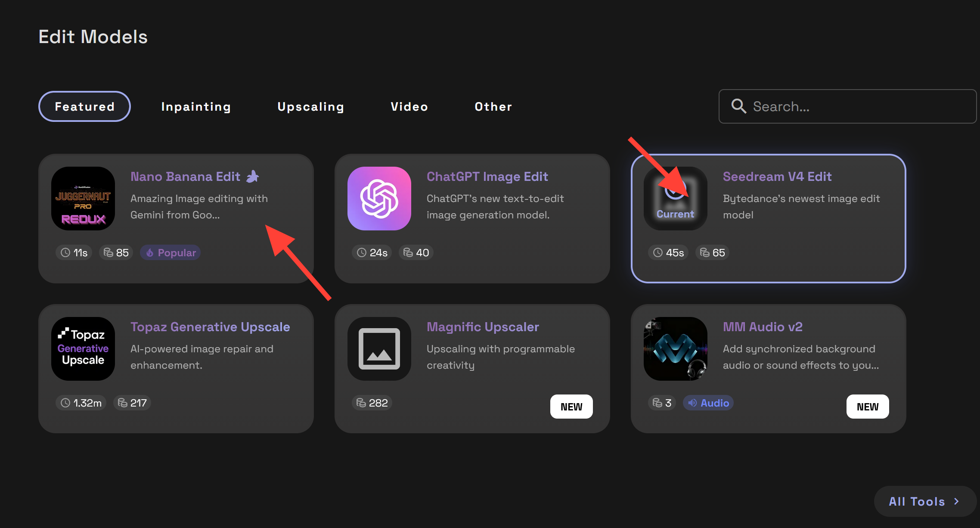Click the Juggernaut Pro Redux thumbnail icon
980x528 pixels.
[x=83, y=199]
